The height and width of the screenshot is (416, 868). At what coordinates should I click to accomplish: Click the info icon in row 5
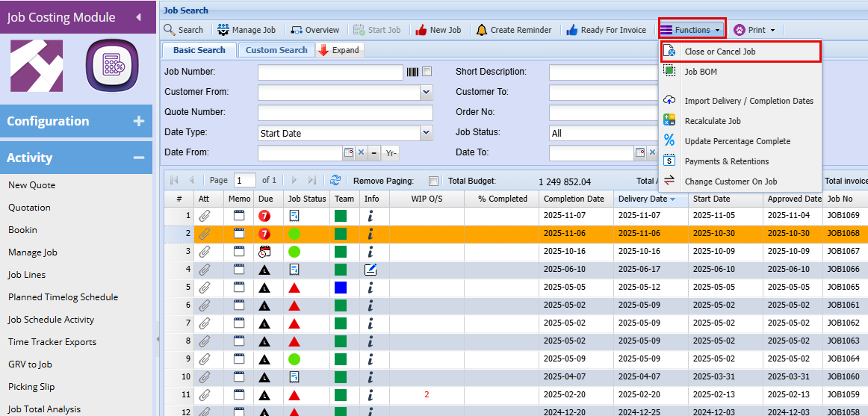pos(371,287)
